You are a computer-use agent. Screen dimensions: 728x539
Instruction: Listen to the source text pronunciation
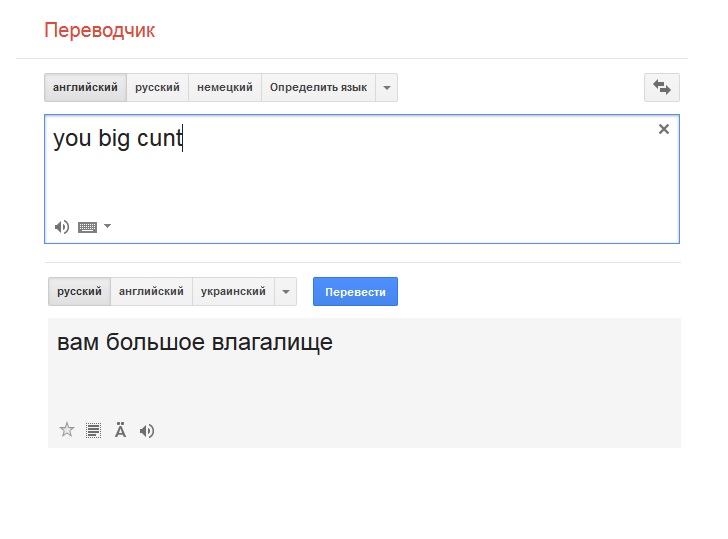pyautogui.click(x=62, y=227)
